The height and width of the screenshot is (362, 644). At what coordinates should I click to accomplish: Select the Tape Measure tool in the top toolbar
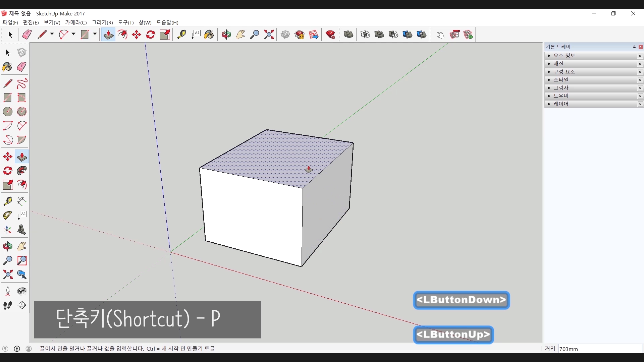pyautogui.click(x=181, y=35)
